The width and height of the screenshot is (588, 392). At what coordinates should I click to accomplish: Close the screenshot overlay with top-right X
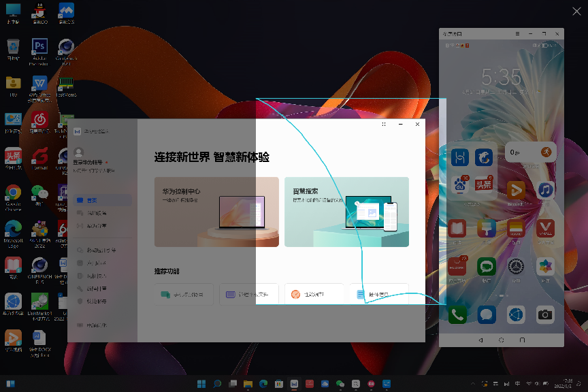click(576, 12)
